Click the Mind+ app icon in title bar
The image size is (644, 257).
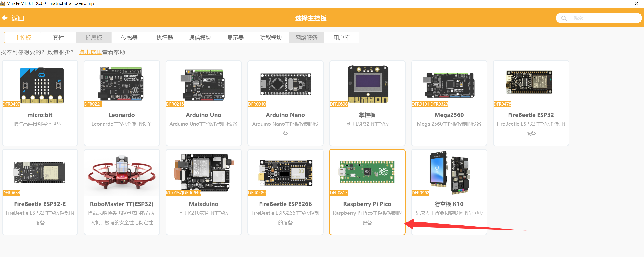(x=3, y=3)
